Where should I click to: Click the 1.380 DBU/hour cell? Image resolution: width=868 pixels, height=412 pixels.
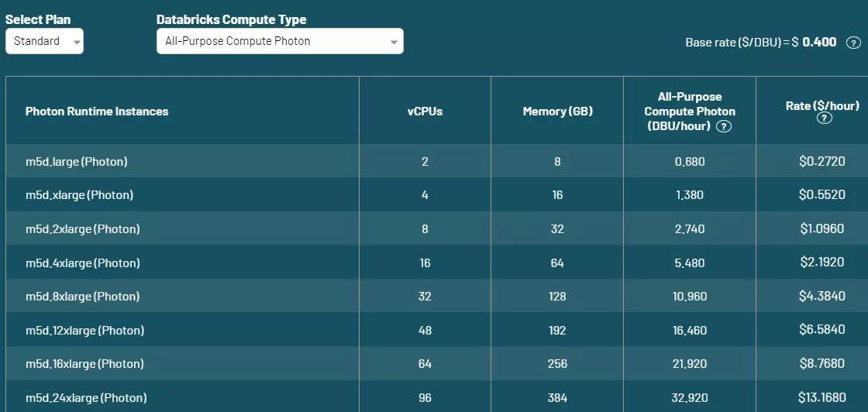click(x=690, y=195)
